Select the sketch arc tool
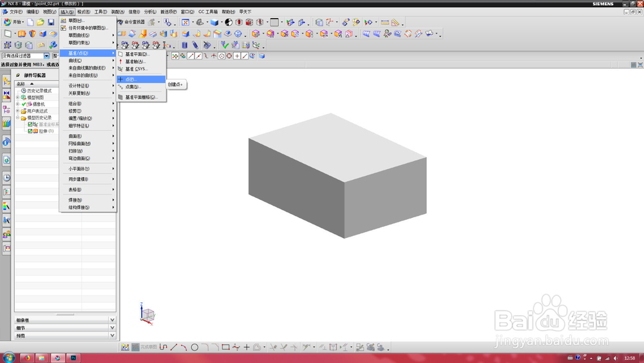The image size is (644, 363). tap(184, 348)
